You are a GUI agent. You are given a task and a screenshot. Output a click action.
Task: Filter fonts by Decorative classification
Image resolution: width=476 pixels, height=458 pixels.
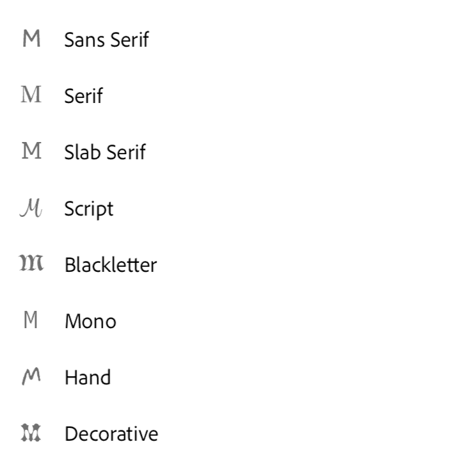pyautogui.click(x=111, y=434)
